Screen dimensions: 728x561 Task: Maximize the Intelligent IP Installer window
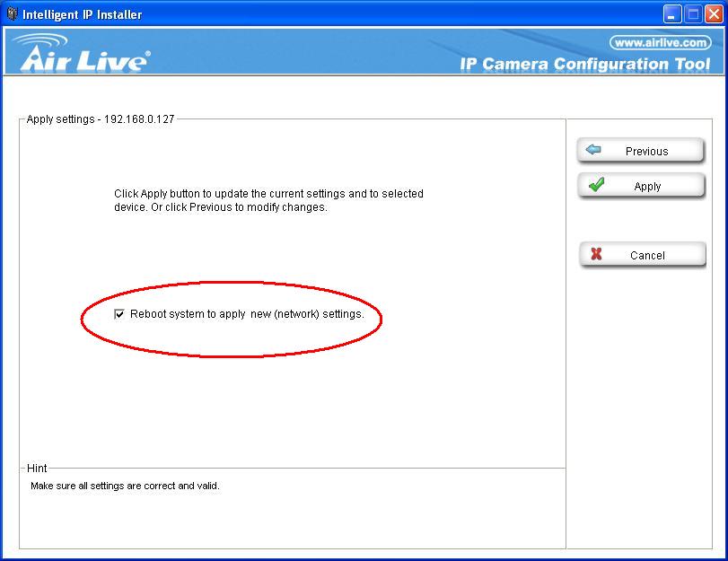[693, 14]
